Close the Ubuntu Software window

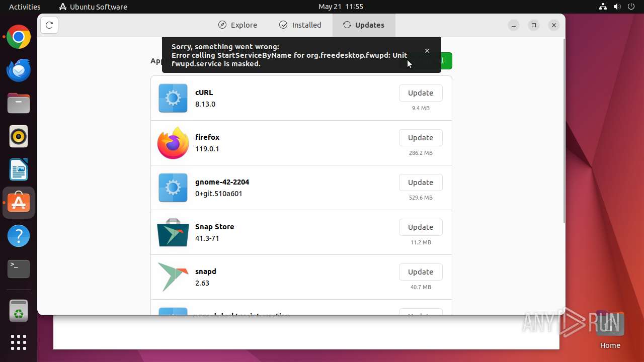[x=554, y=25]
